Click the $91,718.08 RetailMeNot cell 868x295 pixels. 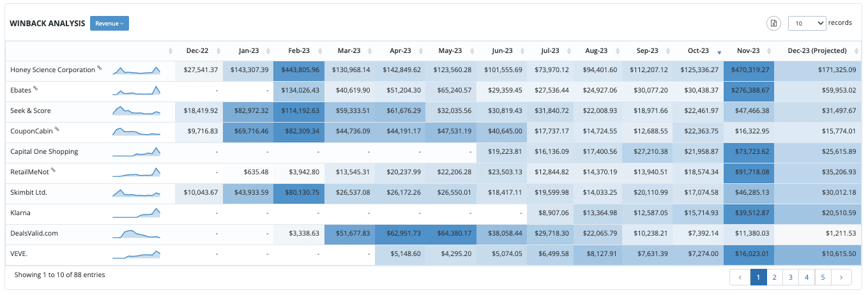pos(749,172)
